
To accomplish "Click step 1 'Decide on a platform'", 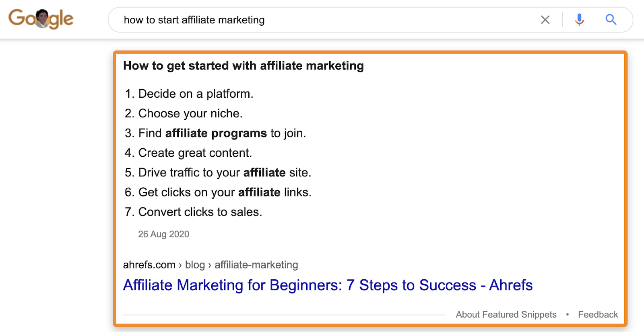I will 196,94.
